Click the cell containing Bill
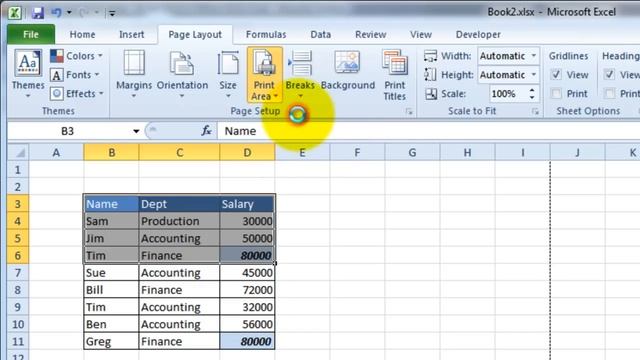The height and width of the screenshot is (360, 640). tap(111, 290)
